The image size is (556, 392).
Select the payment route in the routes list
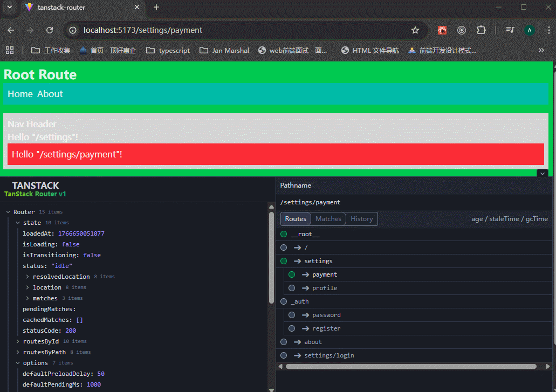[324, 274]
